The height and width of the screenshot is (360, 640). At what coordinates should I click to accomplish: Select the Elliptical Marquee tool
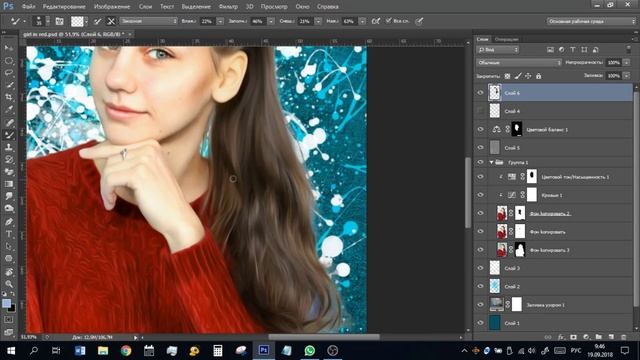(x=9, y=61)
